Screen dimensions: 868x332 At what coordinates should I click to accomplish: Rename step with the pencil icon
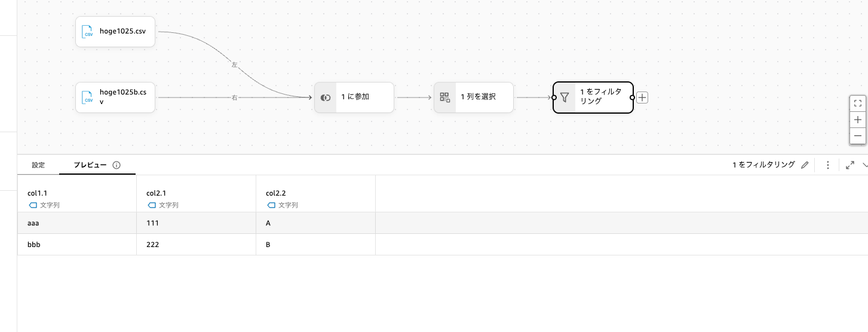pos(805,165)
